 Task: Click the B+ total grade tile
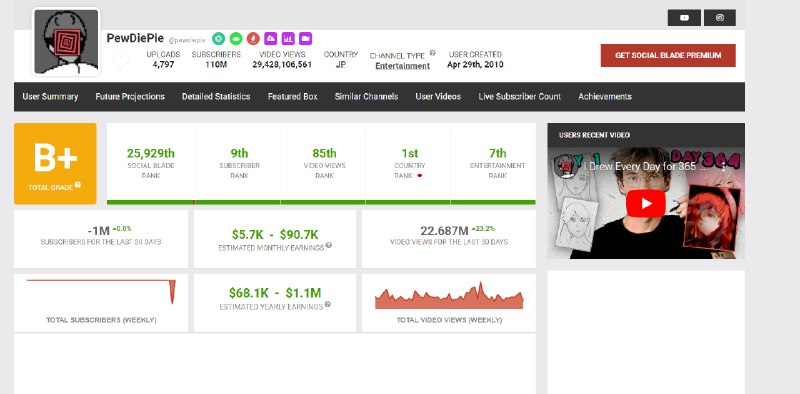pyautogui.click(x=55, y=163)
